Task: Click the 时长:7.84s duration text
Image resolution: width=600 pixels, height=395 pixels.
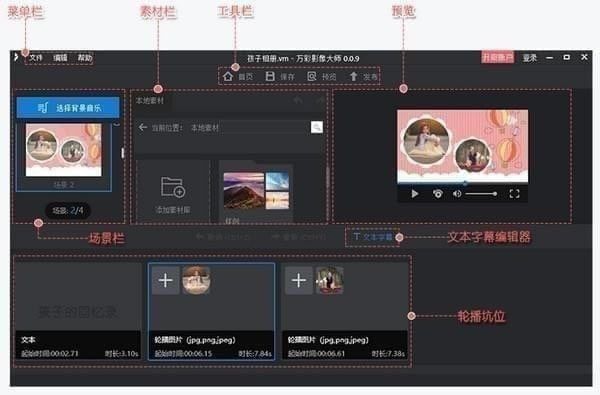Action: (x=255, y=354)
